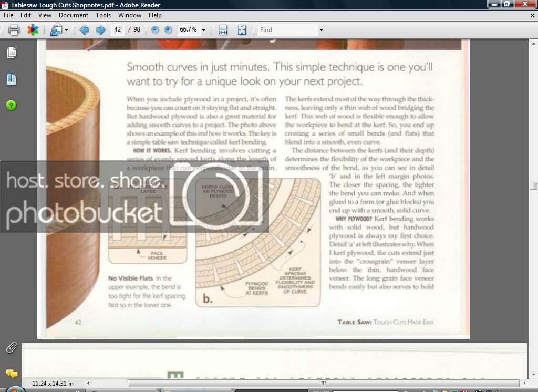Click the vertical scrollbar down arrow
Screen dimensions: 538x392
pos(533,374)
